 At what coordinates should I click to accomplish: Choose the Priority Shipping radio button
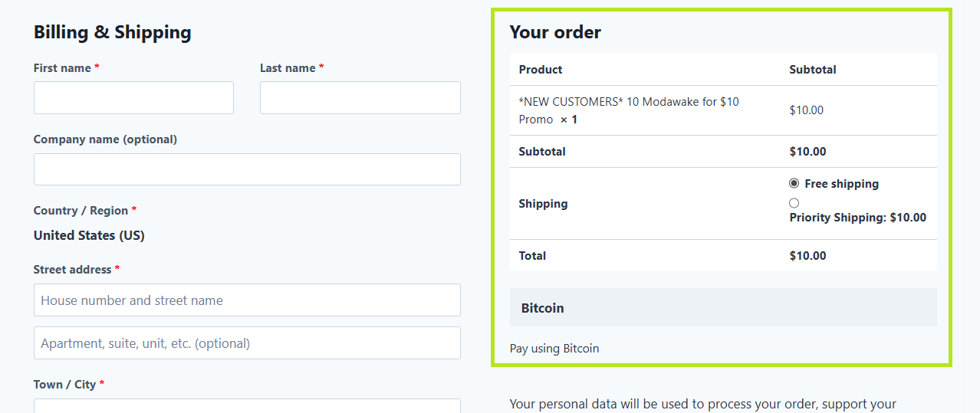[794, 203]
